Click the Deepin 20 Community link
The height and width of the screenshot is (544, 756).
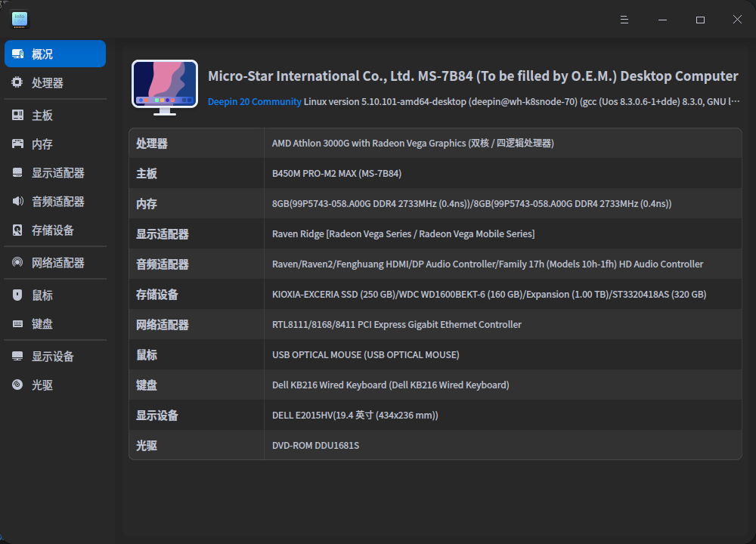[x=255, y=102]
